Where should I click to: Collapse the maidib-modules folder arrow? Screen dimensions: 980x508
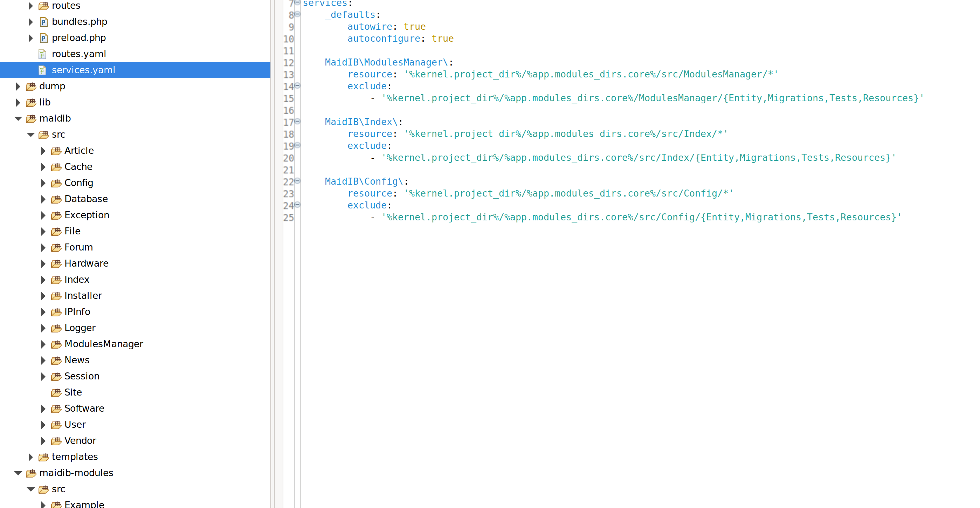18,473
